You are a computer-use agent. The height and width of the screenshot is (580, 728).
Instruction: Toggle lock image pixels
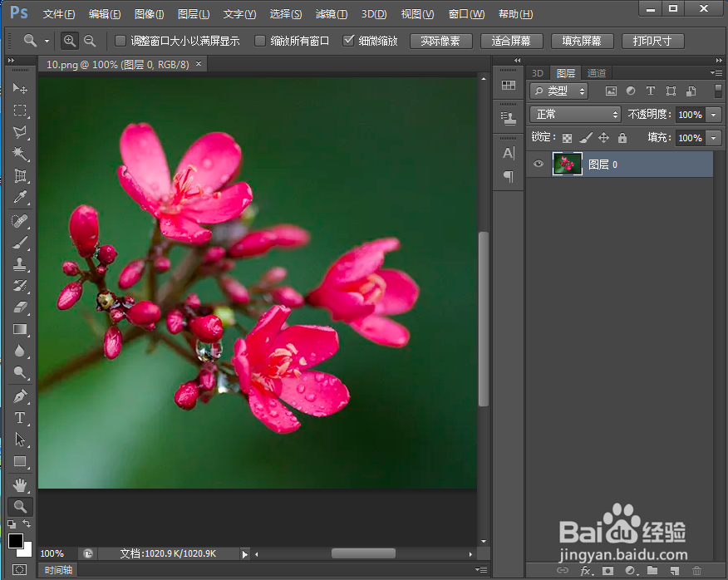586,137
